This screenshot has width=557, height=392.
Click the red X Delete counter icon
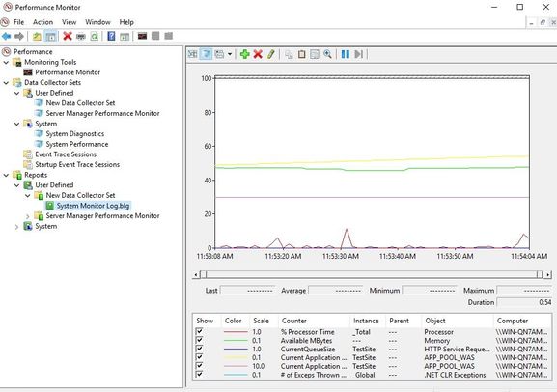[258, 54]
